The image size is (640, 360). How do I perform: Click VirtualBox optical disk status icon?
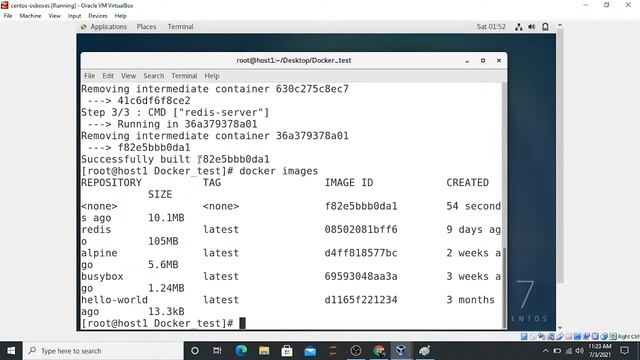click(x=533, y=336)
